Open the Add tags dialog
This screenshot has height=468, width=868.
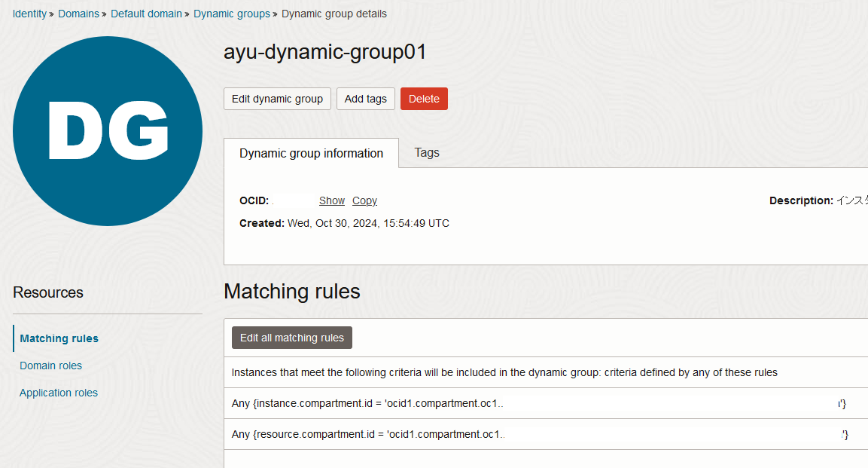point(365,98)
